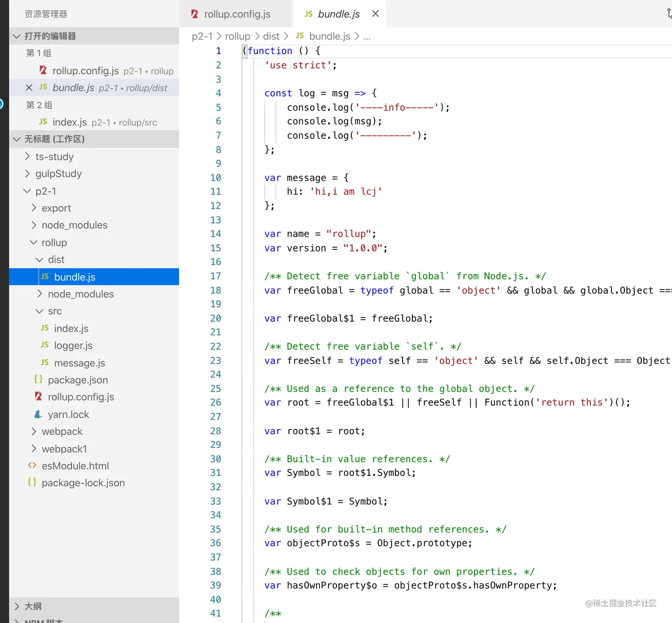Viewport: 672px width, 623px height.
Task: Click the 第 1 组 group label
Action: coord(39,53)
